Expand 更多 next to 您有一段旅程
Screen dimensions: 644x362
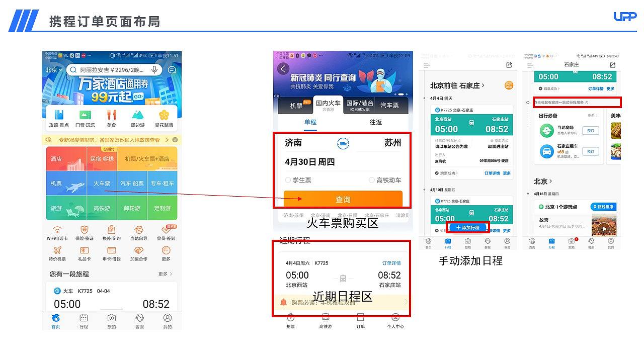tap(166, 274)
